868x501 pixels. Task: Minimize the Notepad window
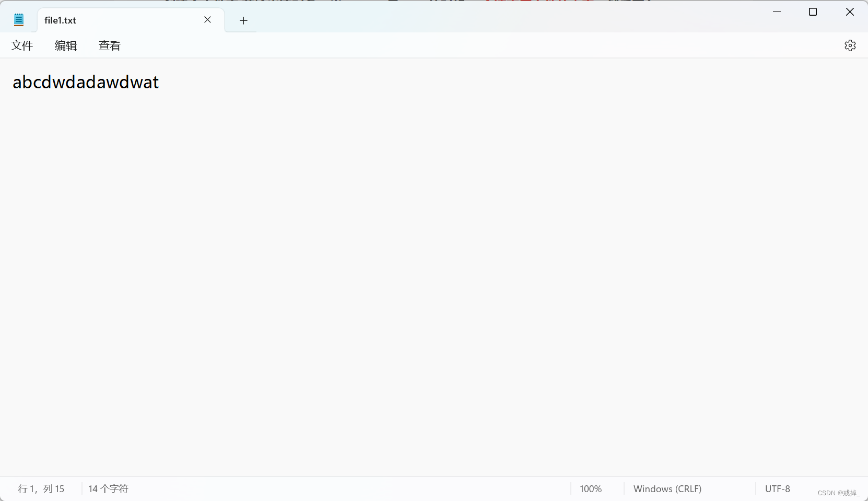[777, 11]
